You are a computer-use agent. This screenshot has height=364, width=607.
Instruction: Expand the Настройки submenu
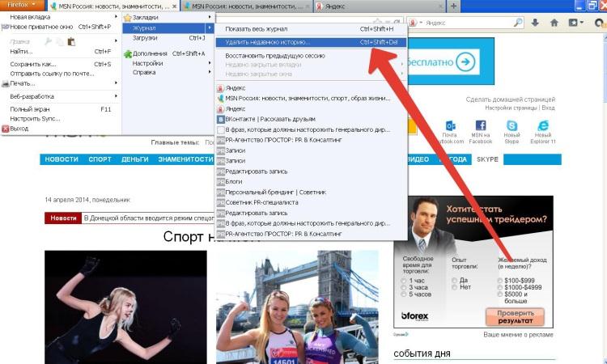point(210,63)
